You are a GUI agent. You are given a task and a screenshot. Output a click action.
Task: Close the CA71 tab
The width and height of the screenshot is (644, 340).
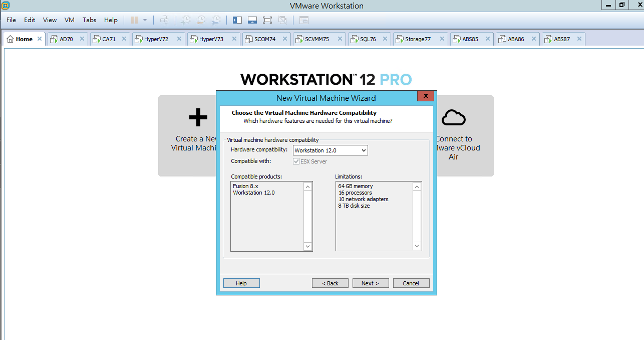tap(125, 39)
